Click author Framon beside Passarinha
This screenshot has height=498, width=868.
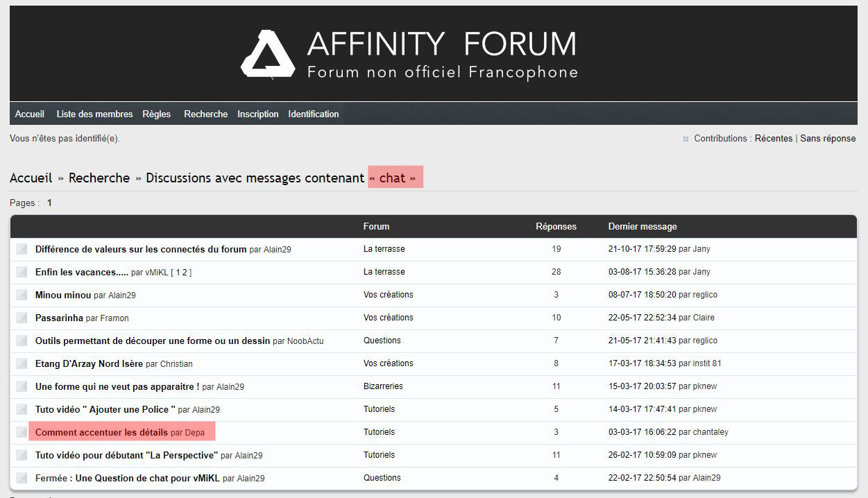[114, 318]
